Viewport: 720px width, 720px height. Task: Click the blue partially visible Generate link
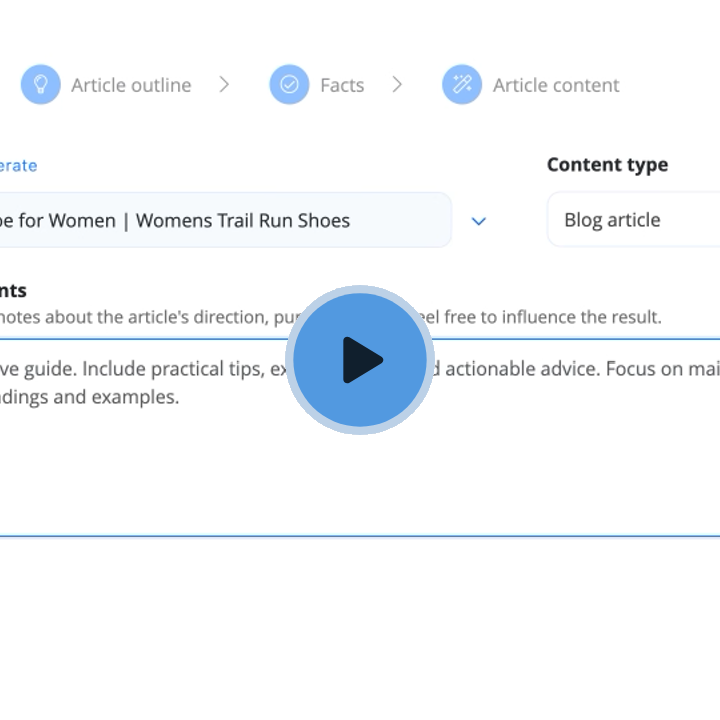[x=18, y=165]
